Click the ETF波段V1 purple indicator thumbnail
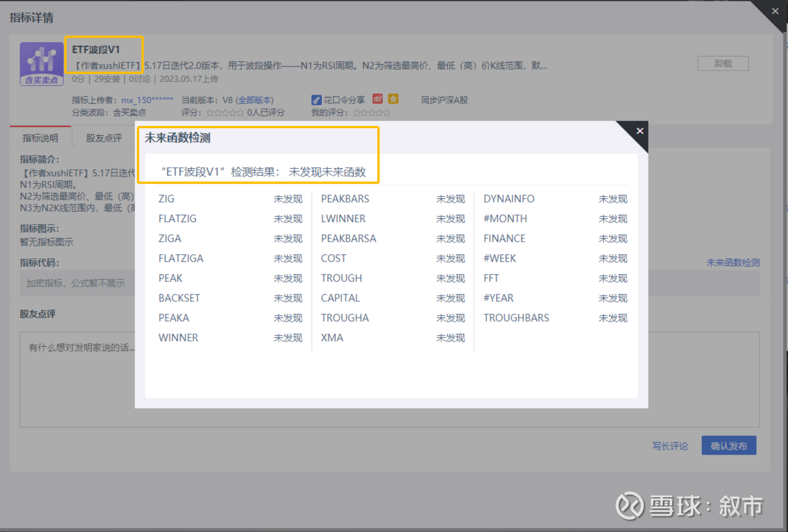The width and height of the screenshot is (788, 532). tap(41, 63)
